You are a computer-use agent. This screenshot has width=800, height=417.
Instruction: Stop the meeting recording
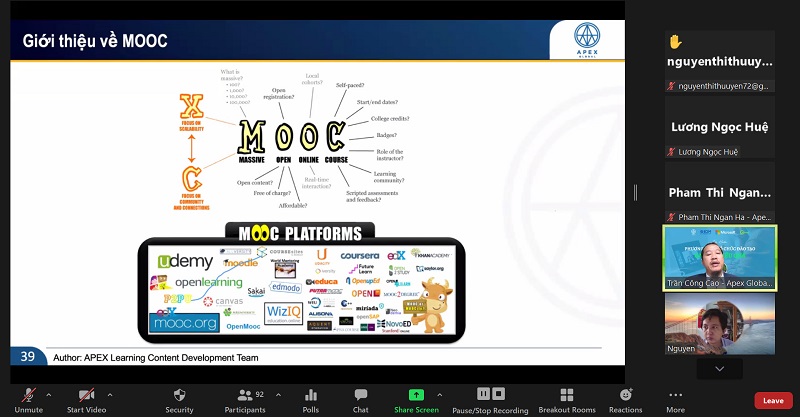pos(498,394)
